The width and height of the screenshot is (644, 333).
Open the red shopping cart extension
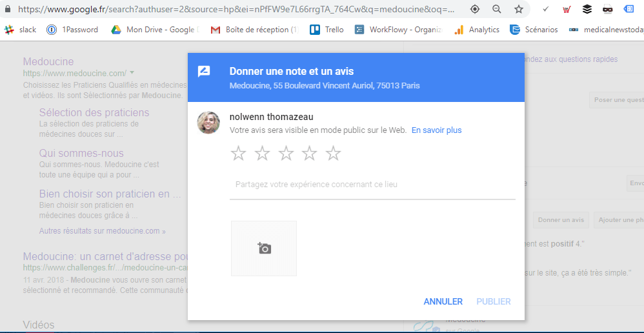tap(567, 9)
